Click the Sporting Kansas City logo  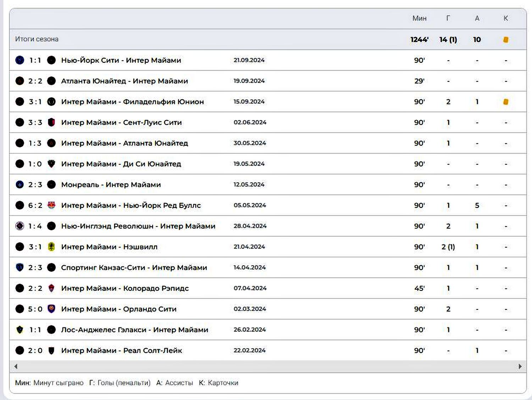tap(20, 267)
